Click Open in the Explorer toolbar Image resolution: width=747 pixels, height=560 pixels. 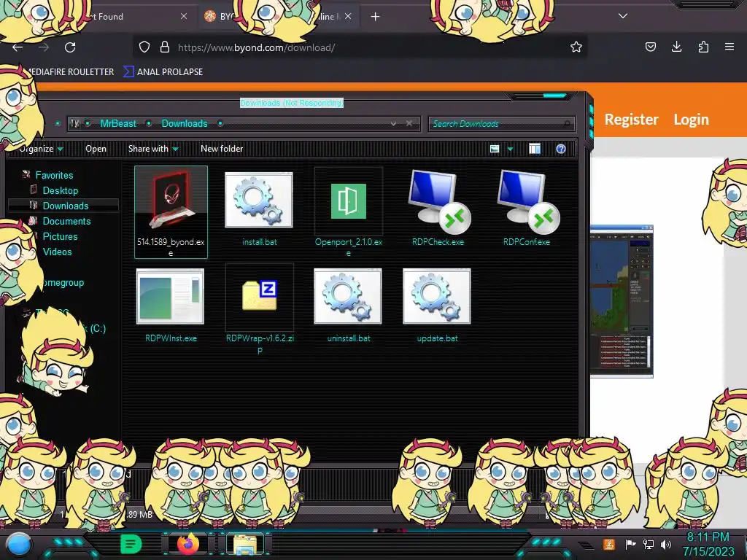pyautogui.click(x=96, y=149)
